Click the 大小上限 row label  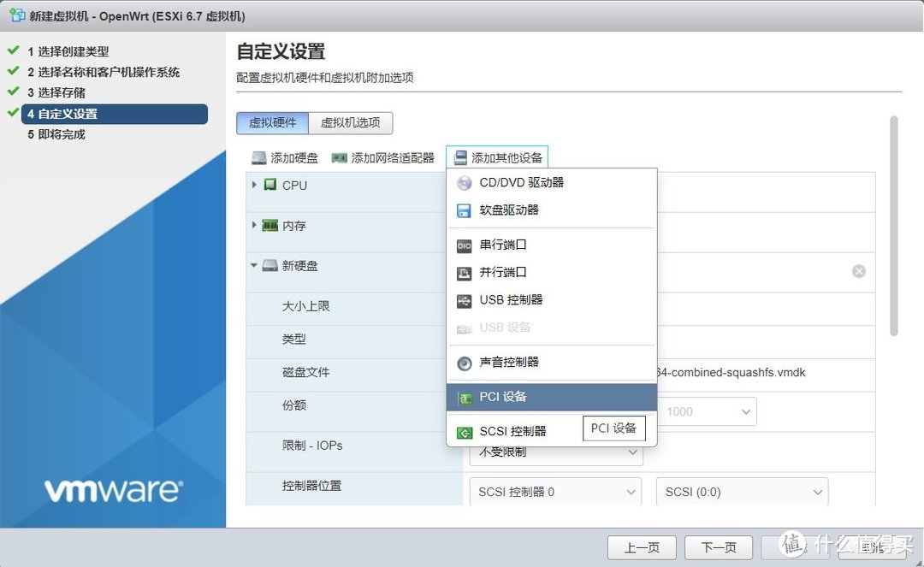[305, 306]
